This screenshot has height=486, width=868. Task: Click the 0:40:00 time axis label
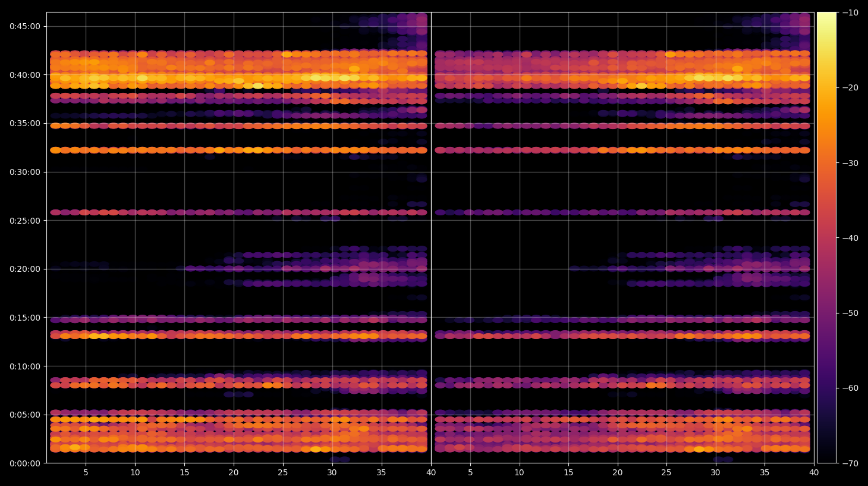[25, 75]
